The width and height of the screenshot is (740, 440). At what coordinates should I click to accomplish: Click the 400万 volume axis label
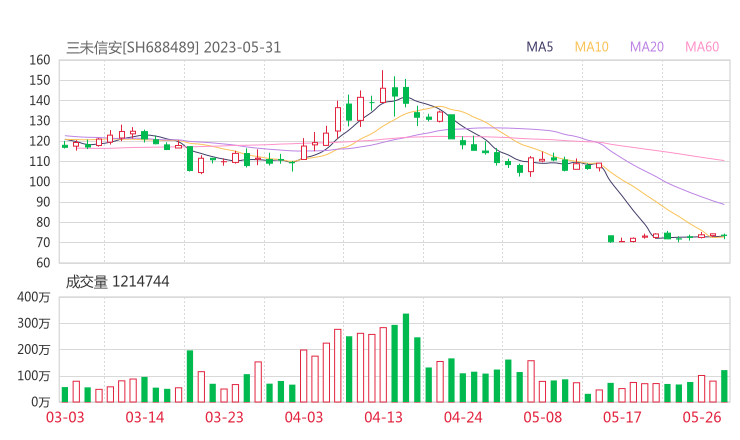pos(34,297)
